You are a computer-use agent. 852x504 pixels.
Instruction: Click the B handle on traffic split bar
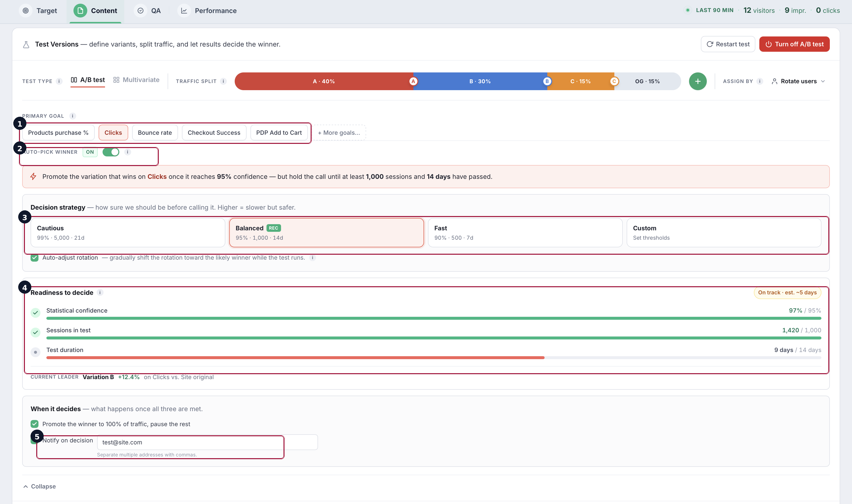point(547,81)
